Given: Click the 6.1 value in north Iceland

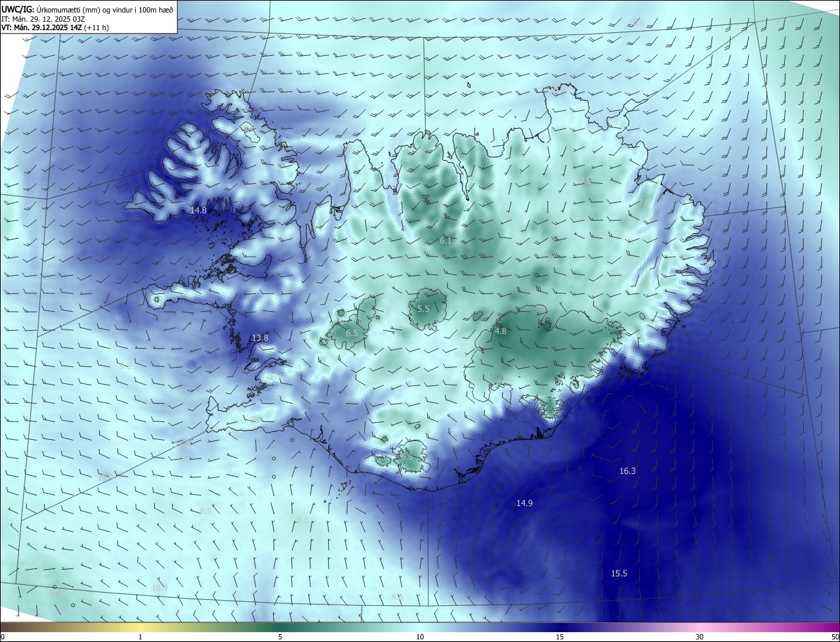Looking at the screenshot, I should coord(446,241).
